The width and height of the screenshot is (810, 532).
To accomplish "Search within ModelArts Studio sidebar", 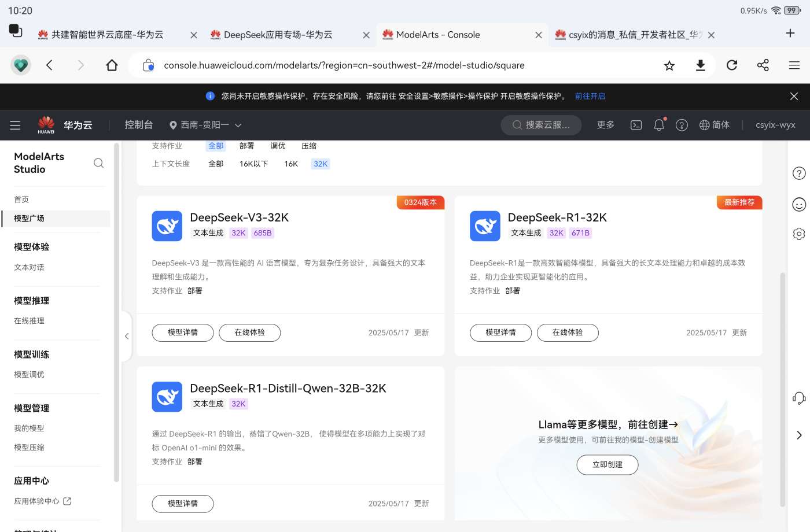I will tap(99, 163).
